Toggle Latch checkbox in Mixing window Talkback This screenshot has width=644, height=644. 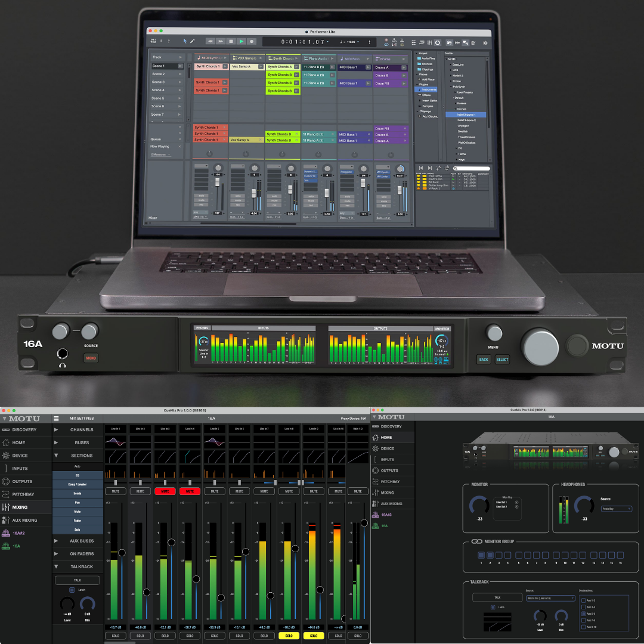tap(72, 590)
